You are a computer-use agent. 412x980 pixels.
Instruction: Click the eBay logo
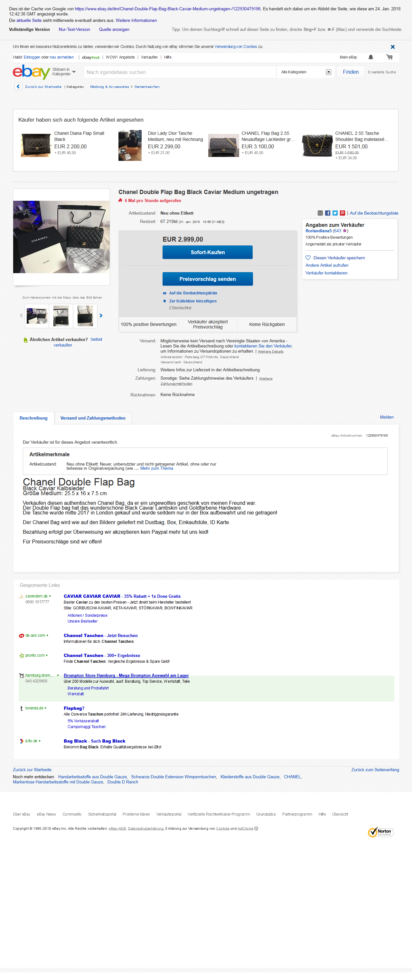point(31,71)
